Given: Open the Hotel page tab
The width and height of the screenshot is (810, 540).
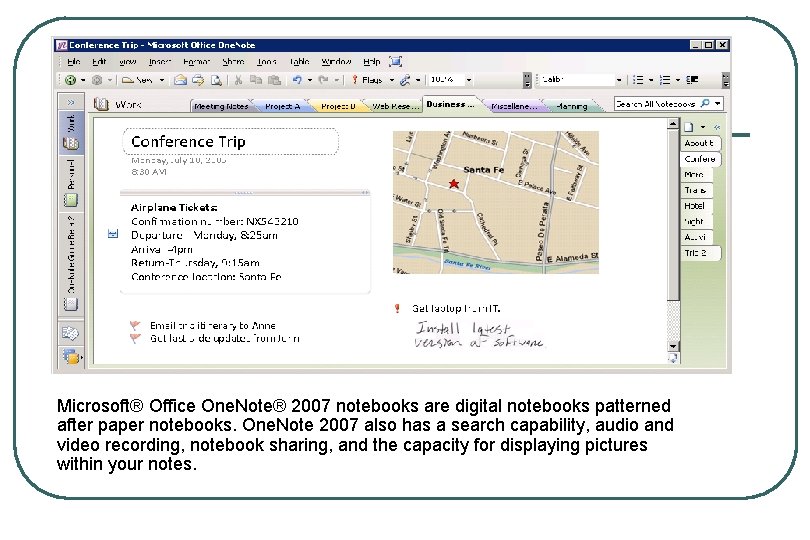Looking at the screenshot, I should click(695, 206).
